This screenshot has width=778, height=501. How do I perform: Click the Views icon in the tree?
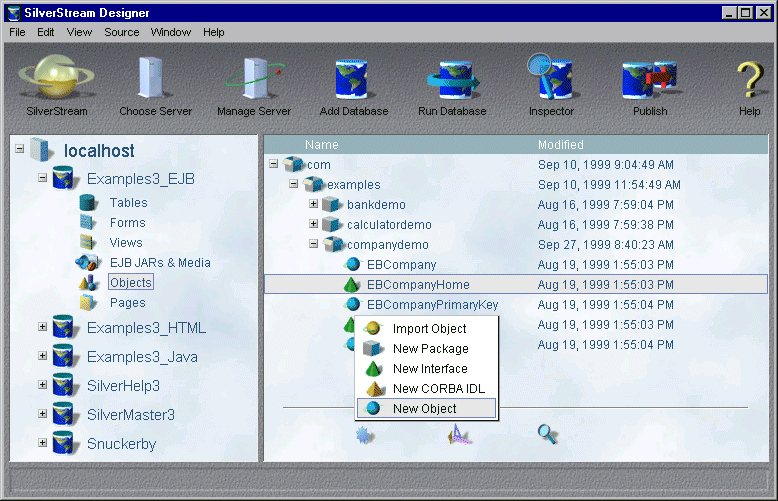pyautogui.click(x=87, y=242)
